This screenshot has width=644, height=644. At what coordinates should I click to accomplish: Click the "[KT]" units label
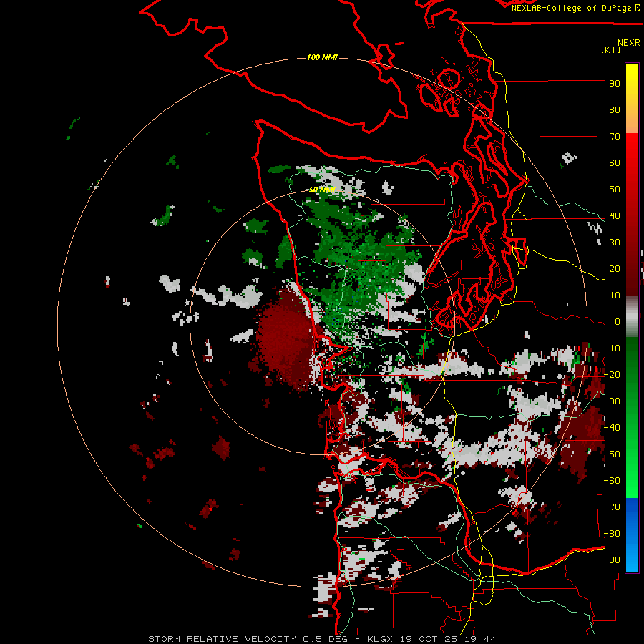(x=610, y=49)
